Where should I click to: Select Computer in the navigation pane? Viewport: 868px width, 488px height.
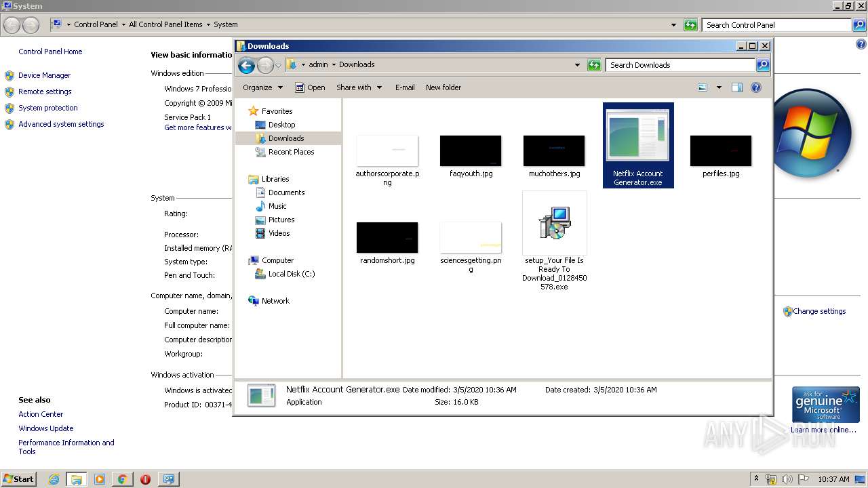(x=271, y=260)
